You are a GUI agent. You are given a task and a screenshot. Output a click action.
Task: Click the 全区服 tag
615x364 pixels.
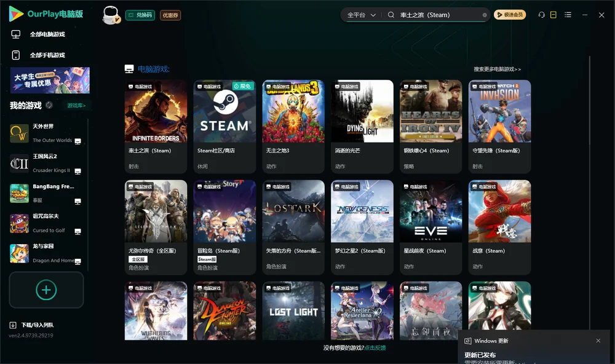point(138,259)
